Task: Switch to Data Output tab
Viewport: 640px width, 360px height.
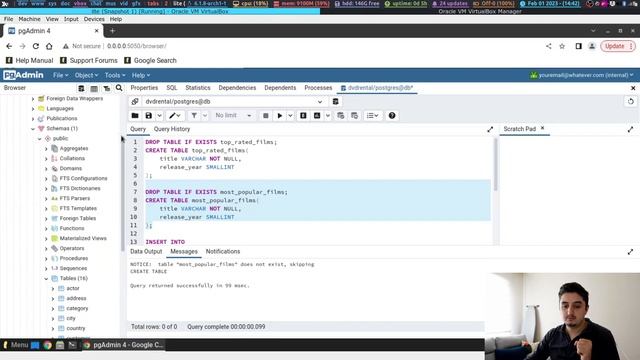Action: click(146, 251)
